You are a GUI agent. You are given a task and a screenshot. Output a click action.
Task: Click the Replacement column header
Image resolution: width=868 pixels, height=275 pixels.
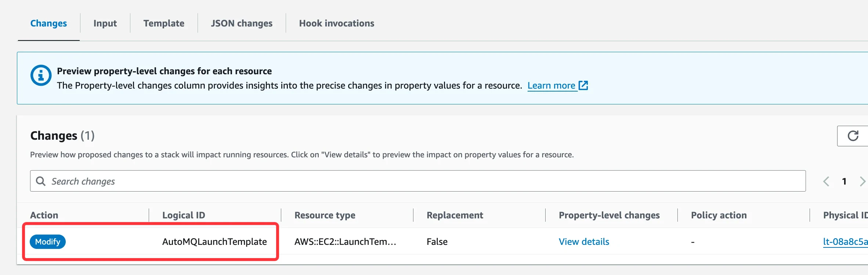click(x=455, y=215)
